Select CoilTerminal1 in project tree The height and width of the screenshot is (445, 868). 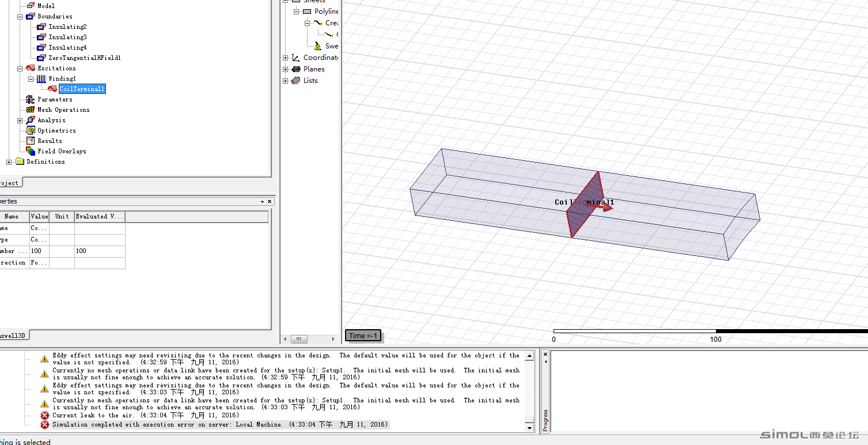(x=82, y=89)
